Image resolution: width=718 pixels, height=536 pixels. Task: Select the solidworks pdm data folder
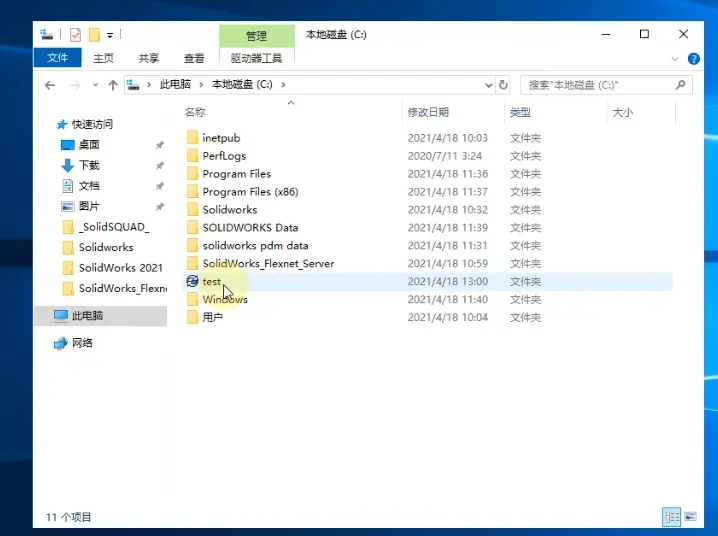(x=255, y=245)
